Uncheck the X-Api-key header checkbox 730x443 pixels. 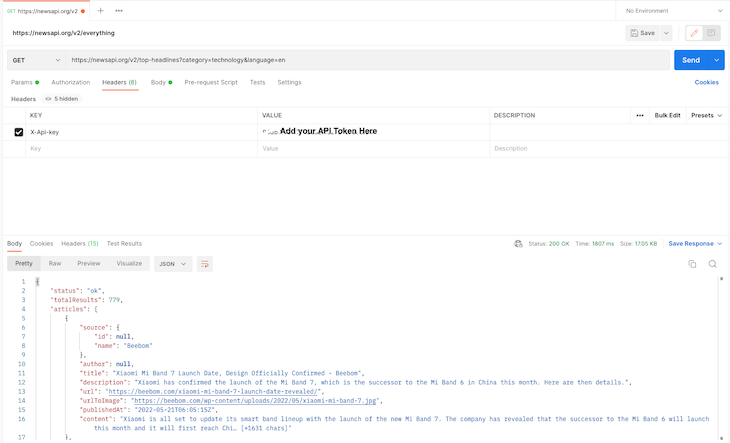[19, 132]
